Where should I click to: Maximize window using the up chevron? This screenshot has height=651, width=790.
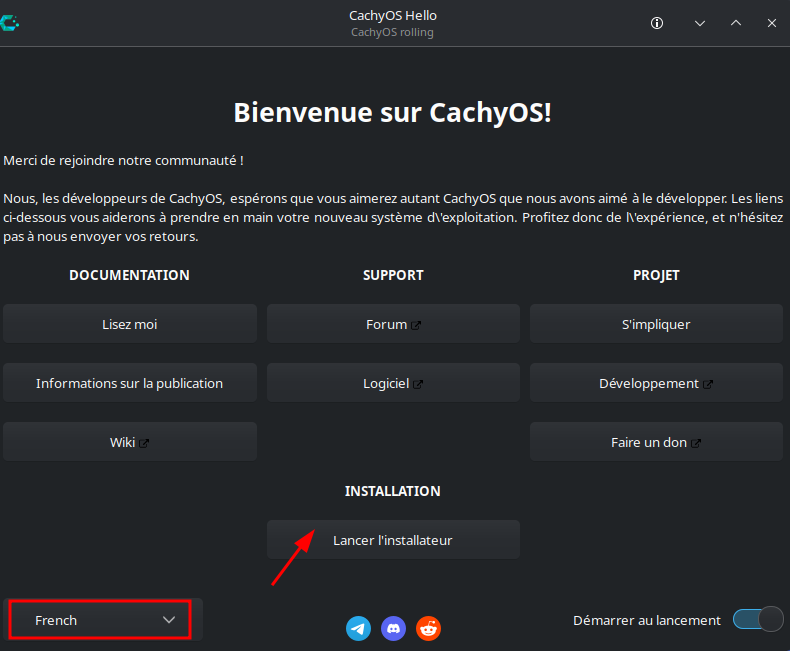pyautogui.click(x=736, y=23)
